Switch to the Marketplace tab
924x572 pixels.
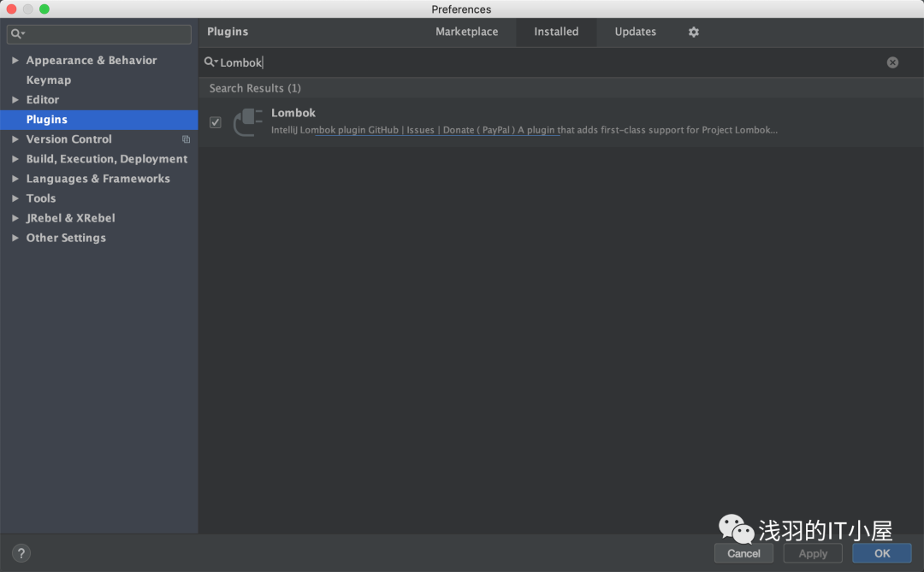click(x=467, y=32)
